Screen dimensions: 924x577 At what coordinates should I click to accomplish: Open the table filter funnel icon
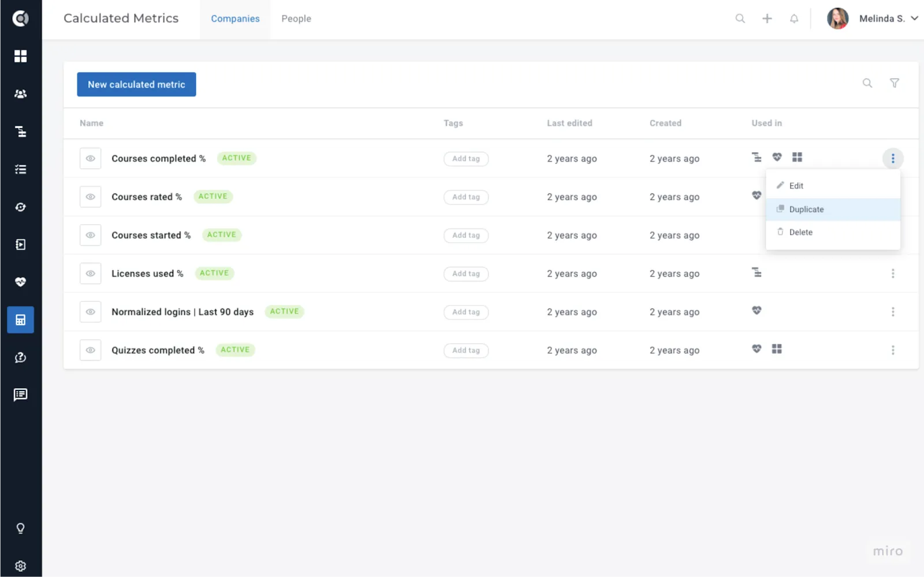tap(895, 83)
